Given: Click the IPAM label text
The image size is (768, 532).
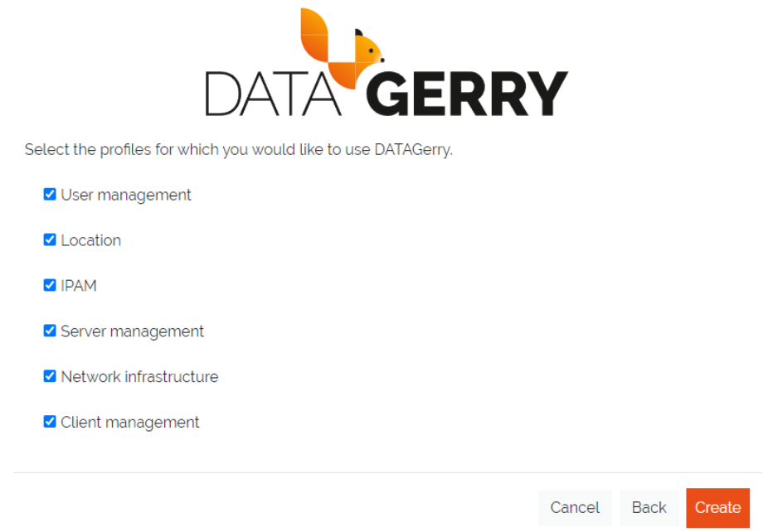Looking at the screenshot, I should click(79, 285).
